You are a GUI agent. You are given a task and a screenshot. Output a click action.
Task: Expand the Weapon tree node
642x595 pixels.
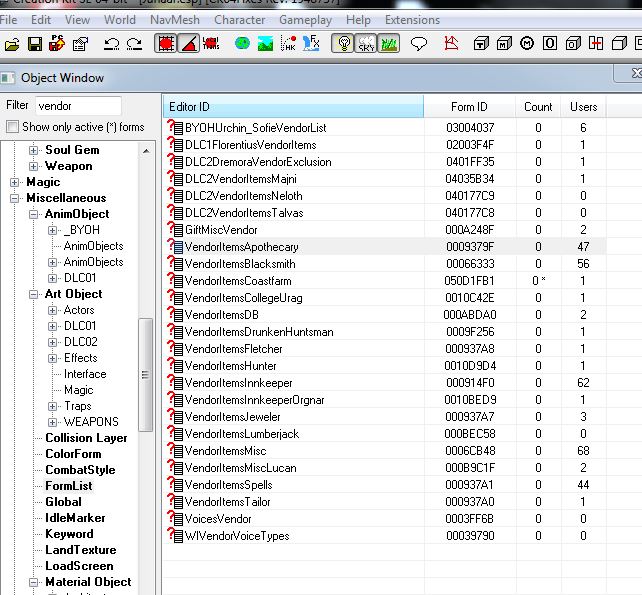coord(34,166)
